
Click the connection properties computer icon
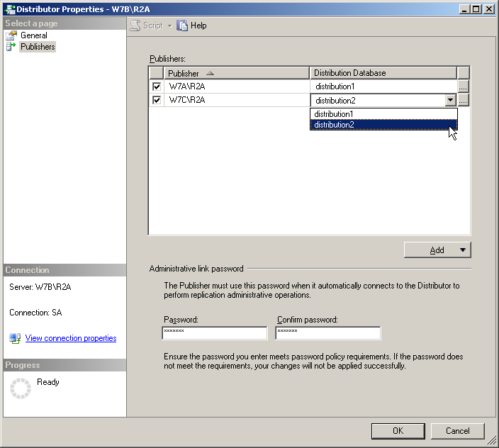tap(15, 338)
